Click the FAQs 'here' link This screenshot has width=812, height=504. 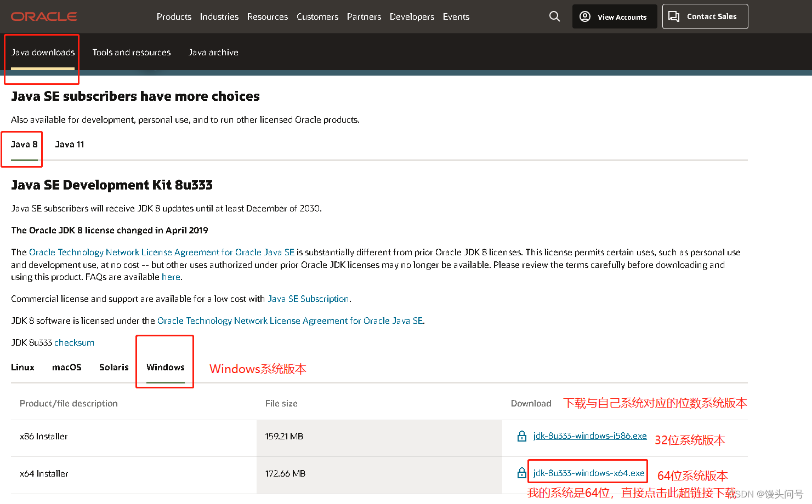tap(171, 277)
